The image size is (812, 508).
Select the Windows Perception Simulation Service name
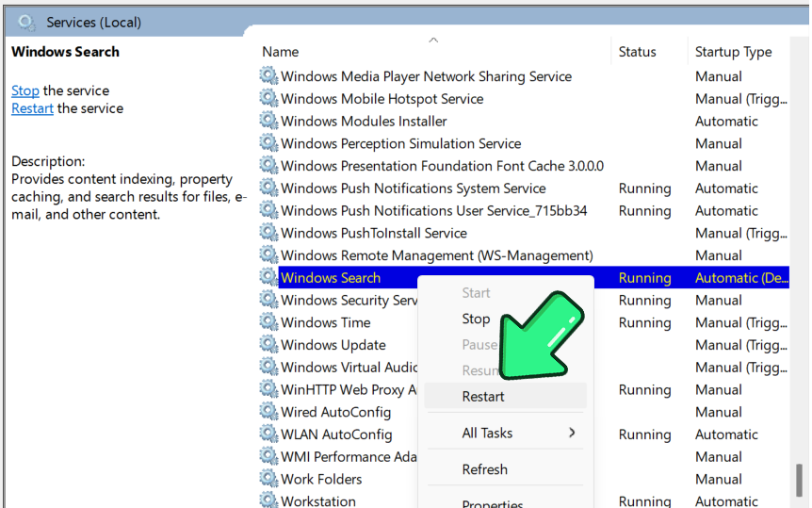[x=401, y=143]
